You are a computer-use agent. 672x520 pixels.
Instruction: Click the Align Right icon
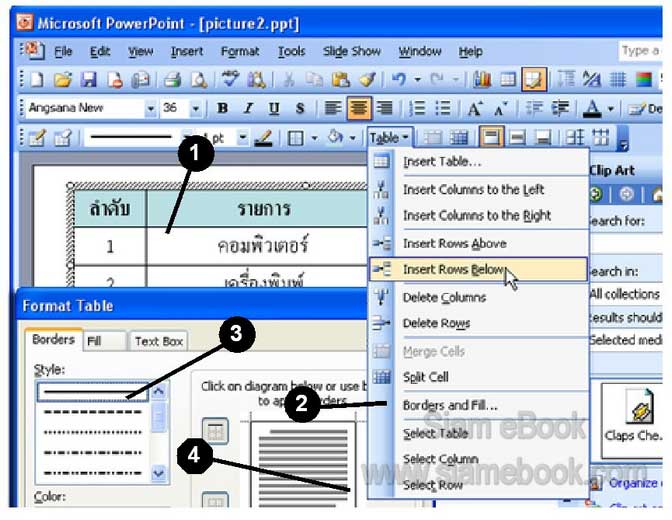pyautogui.click(x=384, y=108)
